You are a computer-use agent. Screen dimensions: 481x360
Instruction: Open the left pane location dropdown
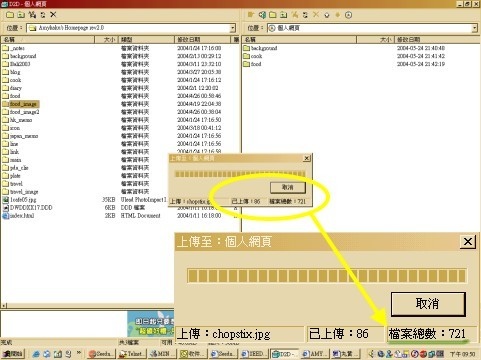point(233,28)
